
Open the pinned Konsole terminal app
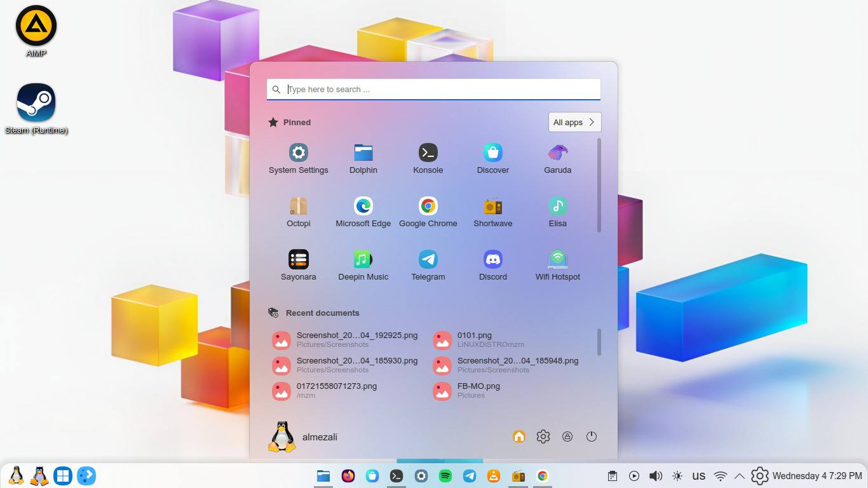(x=428, y=159)
